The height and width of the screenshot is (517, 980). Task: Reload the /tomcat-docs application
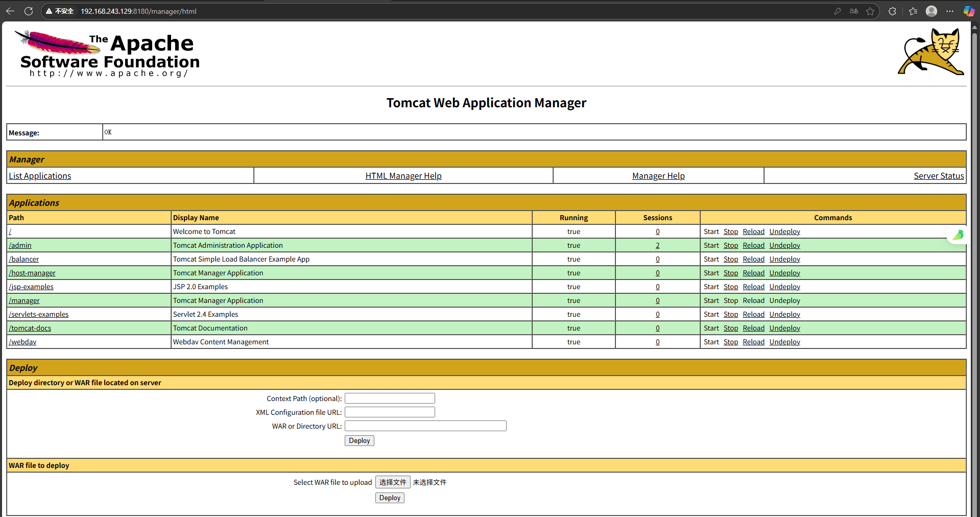(753, 328)
